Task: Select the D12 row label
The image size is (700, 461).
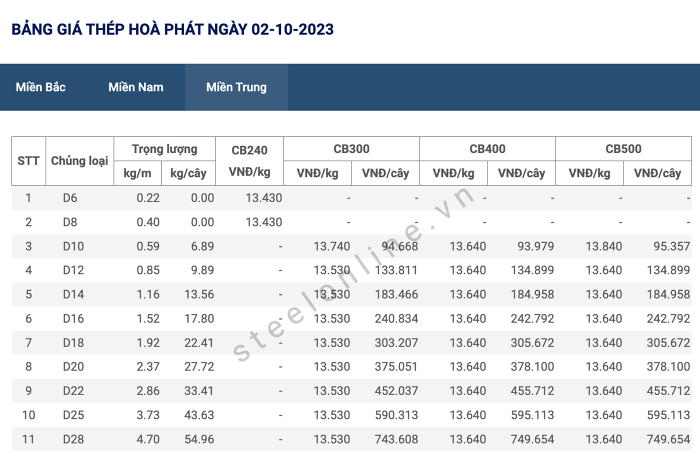Action: tap(73, 270)
